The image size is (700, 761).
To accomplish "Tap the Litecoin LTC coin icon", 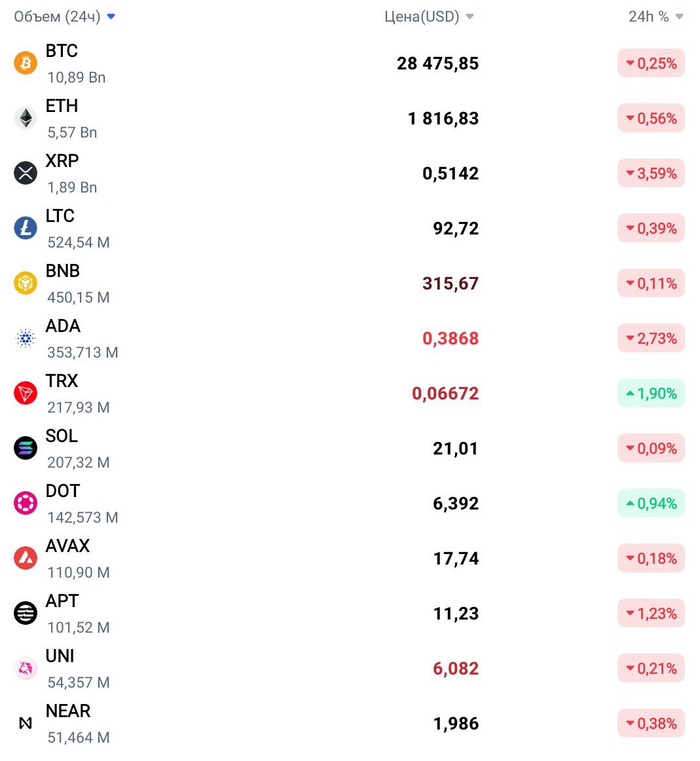I will pos(26,228).
